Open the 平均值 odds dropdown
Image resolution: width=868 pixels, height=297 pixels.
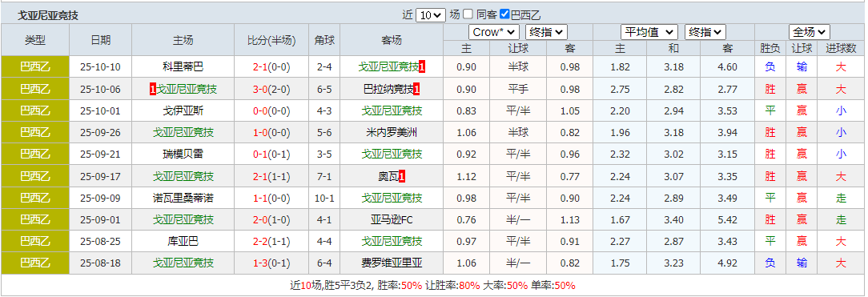click(x=649, y=32)
